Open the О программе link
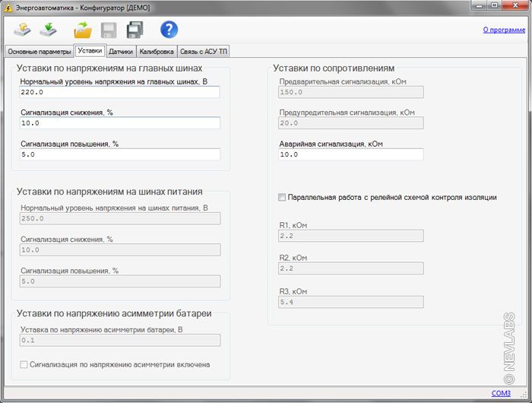 pyautogui.click(x=503, y=30)
